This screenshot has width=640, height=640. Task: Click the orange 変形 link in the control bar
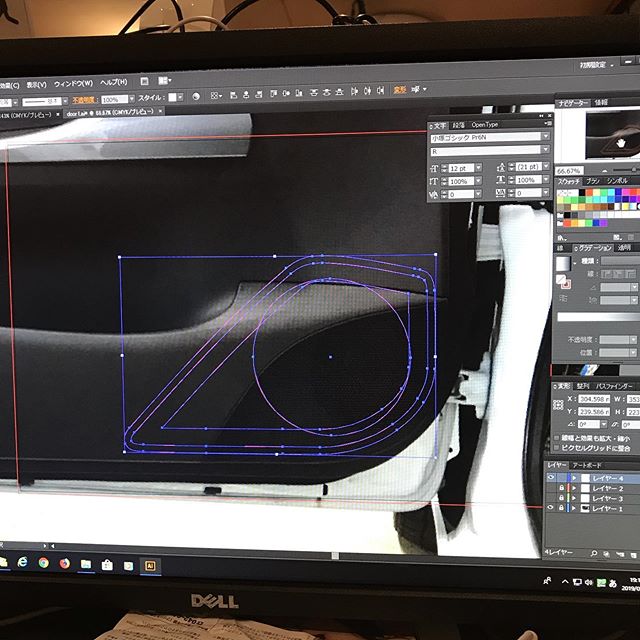tap(400, 89)
